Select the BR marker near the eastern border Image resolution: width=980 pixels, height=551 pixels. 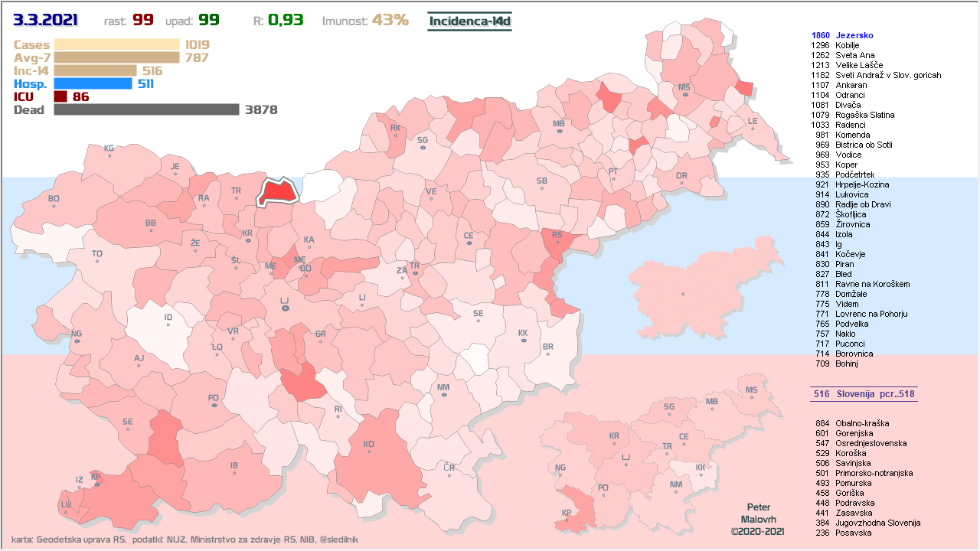pos(547,347)
